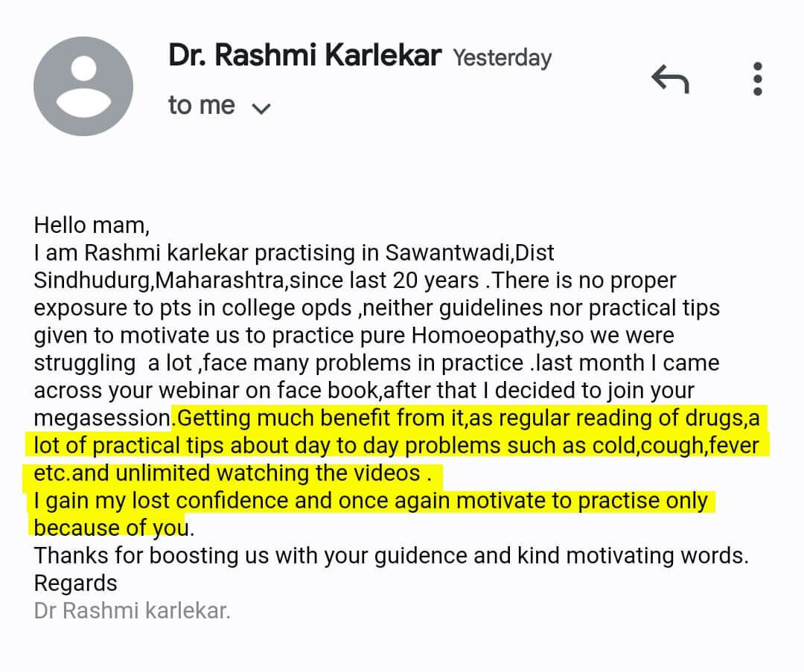Click highlighted line 'I gain my lost confidence'

click(x=171, y=501)
